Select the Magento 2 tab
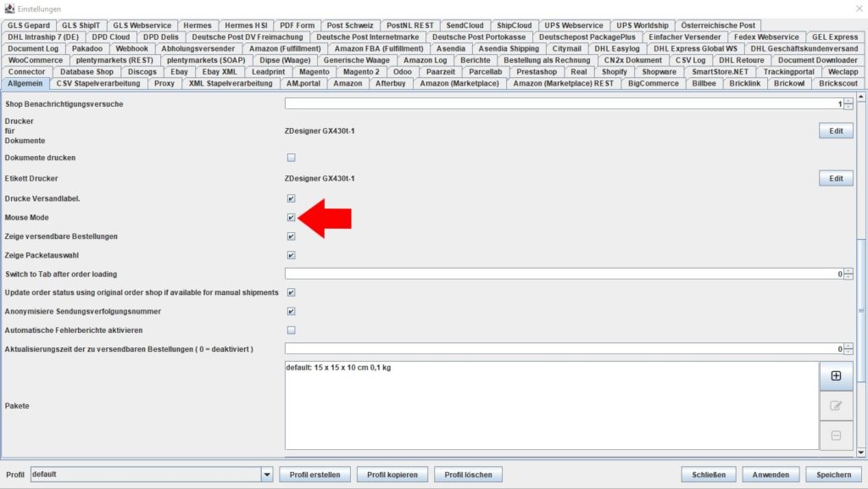 [x=361, y=72]
